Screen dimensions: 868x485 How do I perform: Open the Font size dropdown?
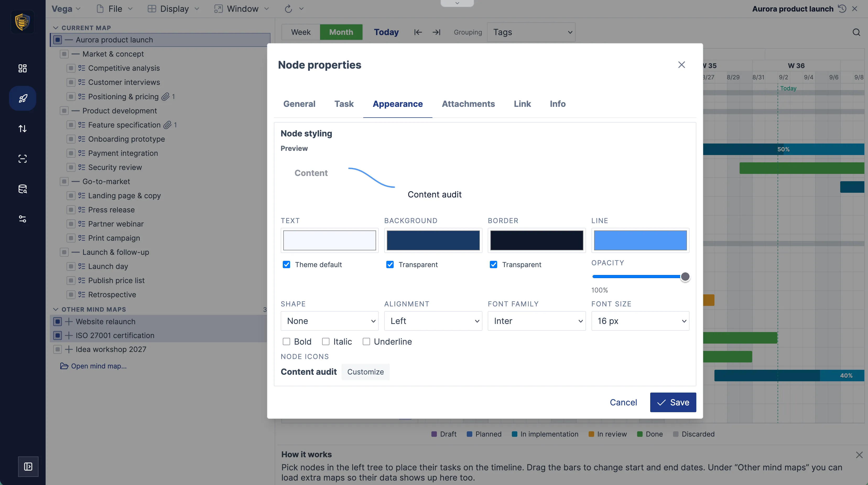640,321
